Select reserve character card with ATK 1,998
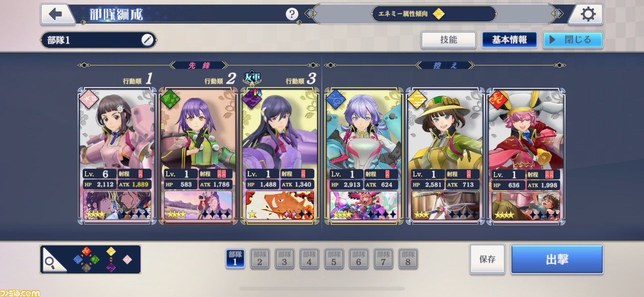 [526, 155]
